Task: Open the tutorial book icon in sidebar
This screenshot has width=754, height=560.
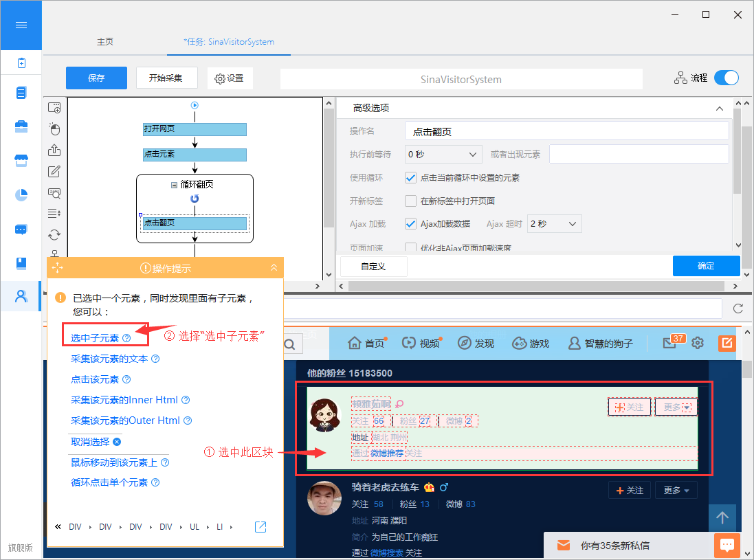Action: (21, 263)
